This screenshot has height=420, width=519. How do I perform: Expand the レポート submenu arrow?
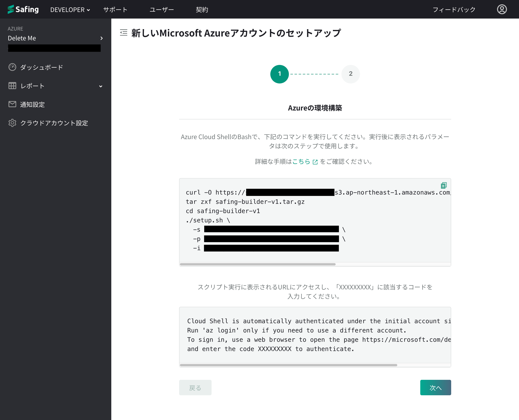point(101,86)
